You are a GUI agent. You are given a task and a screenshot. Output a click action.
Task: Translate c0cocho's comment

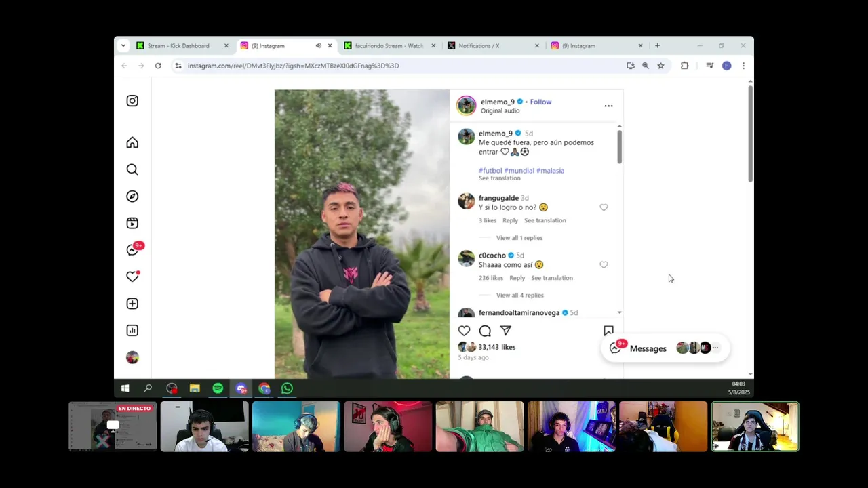552,278
